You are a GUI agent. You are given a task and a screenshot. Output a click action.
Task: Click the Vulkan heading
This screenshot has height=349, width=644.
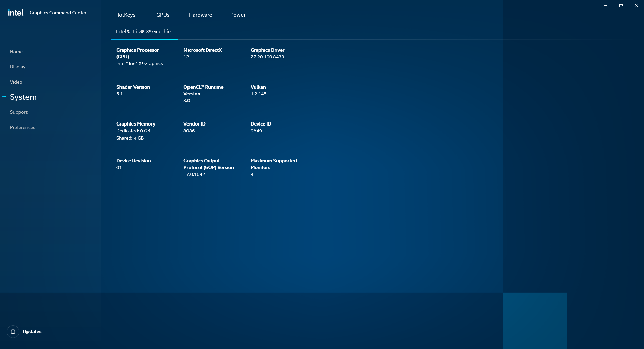click(x=258, y=87)
